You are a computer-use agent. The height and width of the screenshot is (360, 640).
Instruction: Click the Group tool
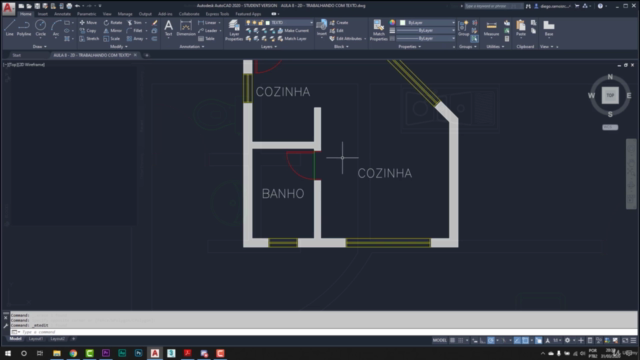[463, 28]
